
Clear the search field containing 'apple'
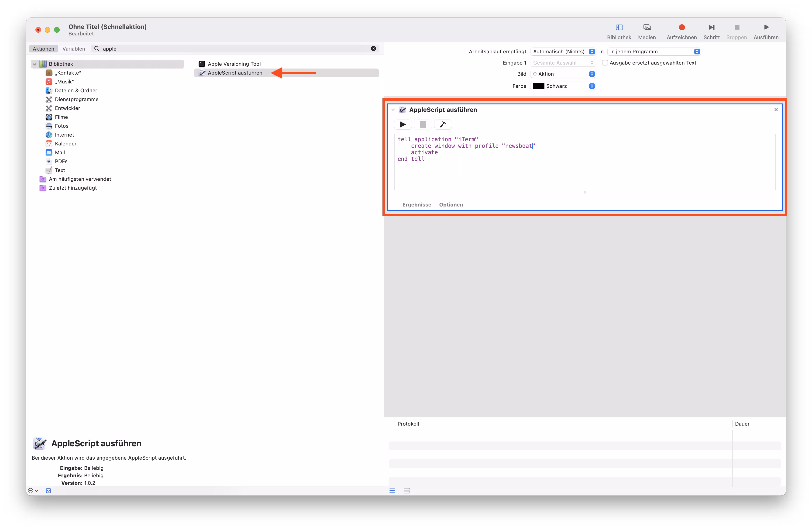tap(373, 49)
